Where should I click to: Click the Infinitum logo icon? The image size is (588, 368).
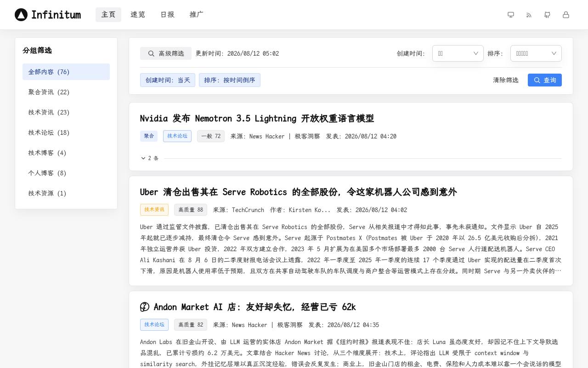click(x=21, y=15)
